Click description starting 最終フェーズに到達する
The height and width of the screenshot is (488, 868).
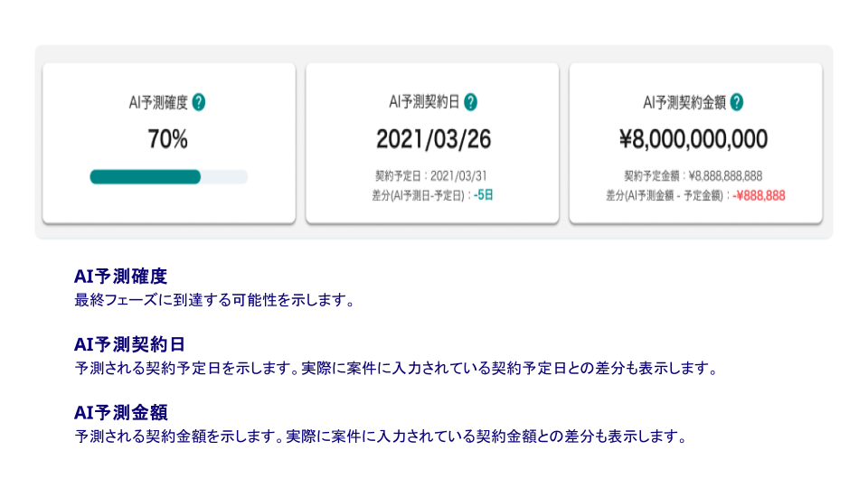pos(215,300)
